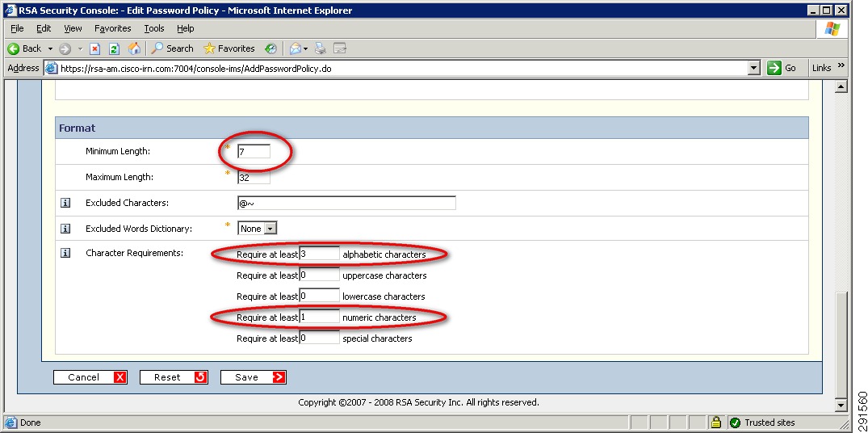This screenshot has width=868, height=433.
Task: Click the lowercase characters count field
Action: [x=320, y=296]
